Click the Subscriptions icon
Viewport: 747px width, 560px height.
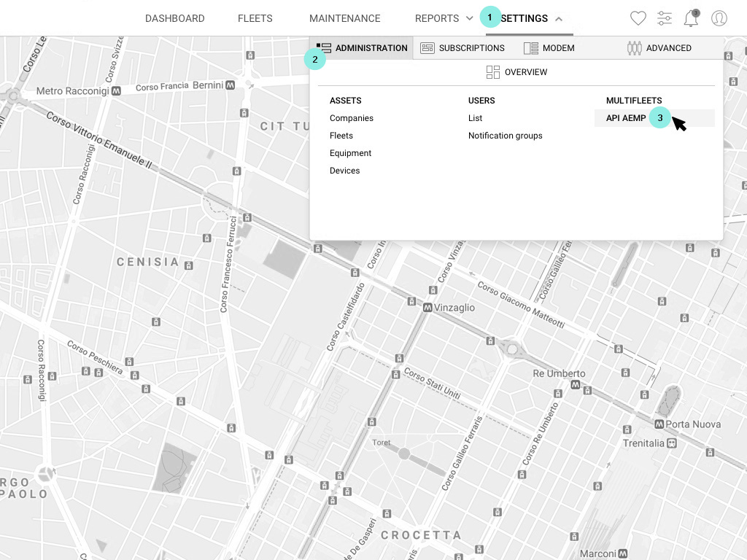tap(427, 47)
